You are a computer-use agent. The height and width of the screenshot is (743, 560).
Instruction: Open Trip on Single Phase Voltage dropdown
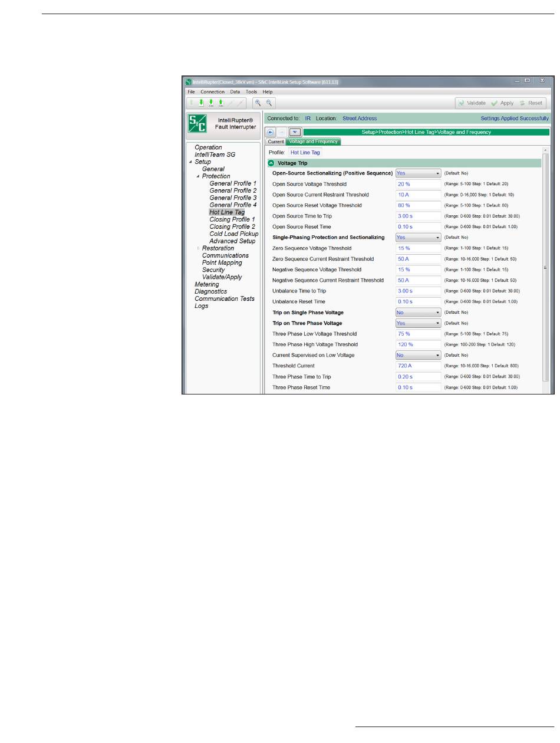[418, 312]
